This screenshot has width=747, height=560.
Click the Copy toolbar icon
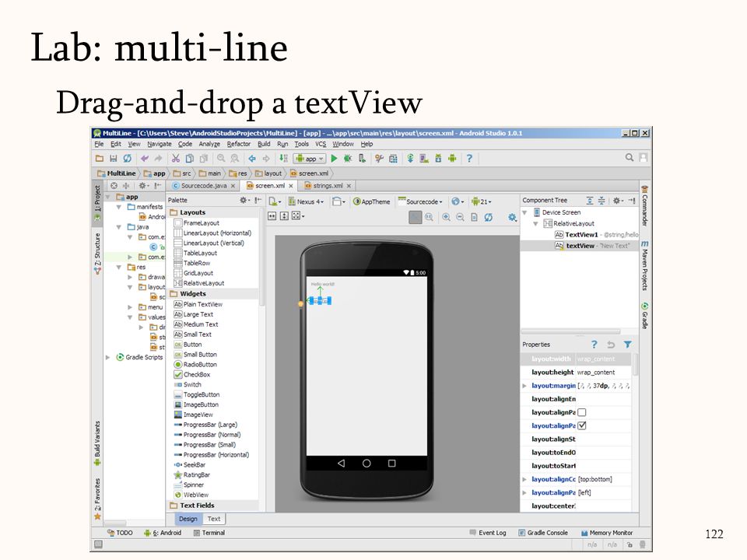point(190,159)
